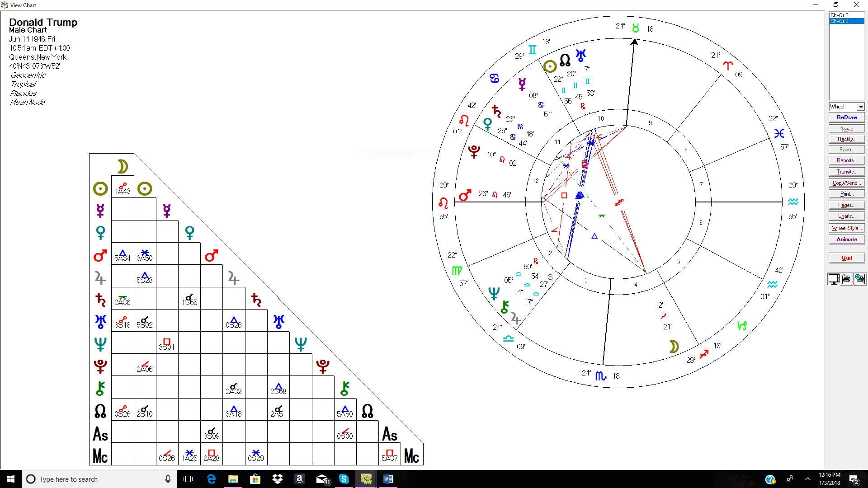Start chart animation with Animate
The image size is (868, 488).
[x=846, y=239]
